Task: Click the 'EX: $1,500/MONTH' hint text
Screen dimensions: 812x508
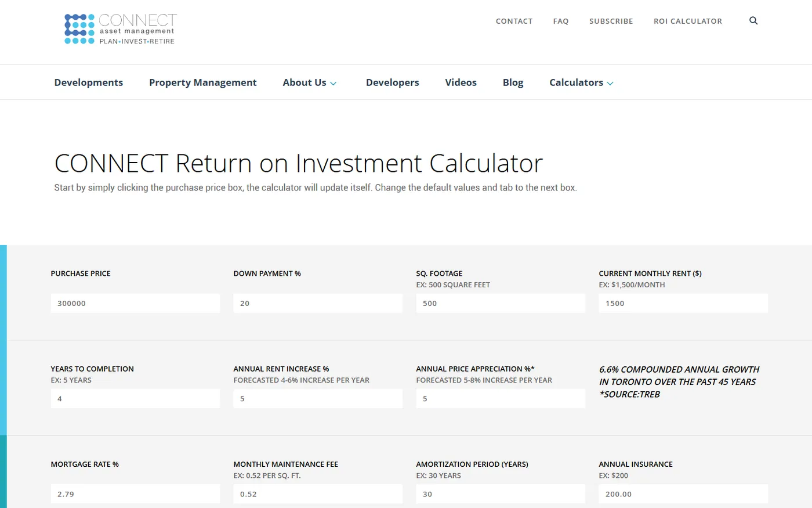Action: pos(632,285)
